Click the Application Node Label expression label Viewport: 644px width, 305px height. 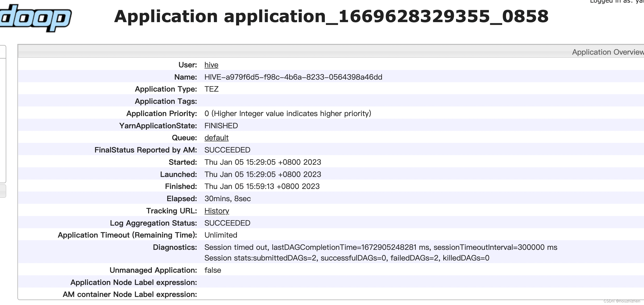pyautogui.click(x=134, y=282)
